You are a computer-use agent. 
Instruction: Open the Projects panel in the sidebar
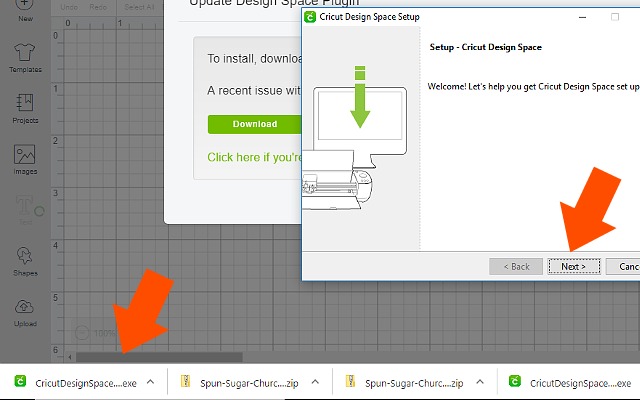tap(25, 109)
